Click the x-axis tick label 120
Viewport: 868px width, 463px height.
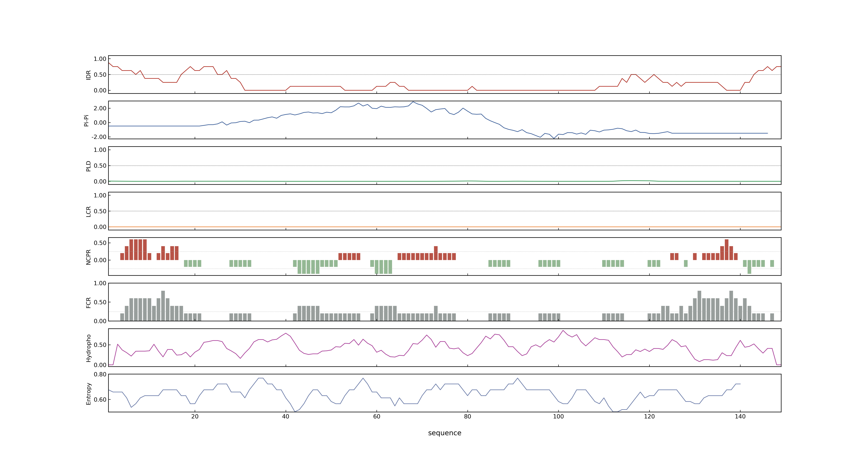pyautogui.click(x=649, y=416)
